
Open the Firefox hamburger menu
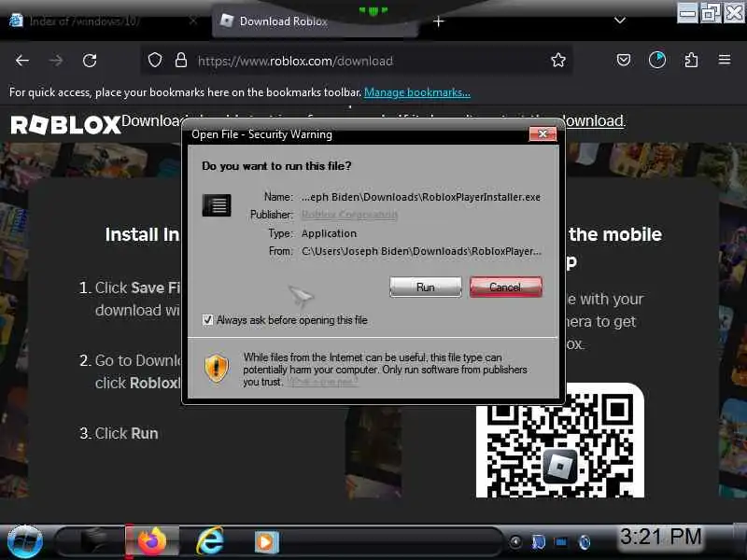(x=725, y=60)
